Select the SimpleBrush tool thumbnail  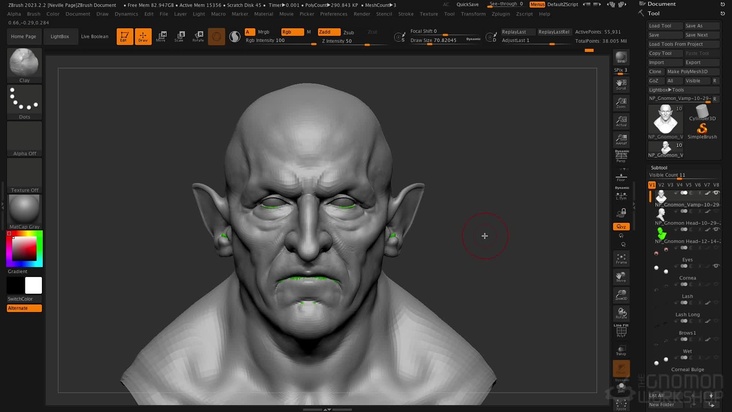point(702,131)
